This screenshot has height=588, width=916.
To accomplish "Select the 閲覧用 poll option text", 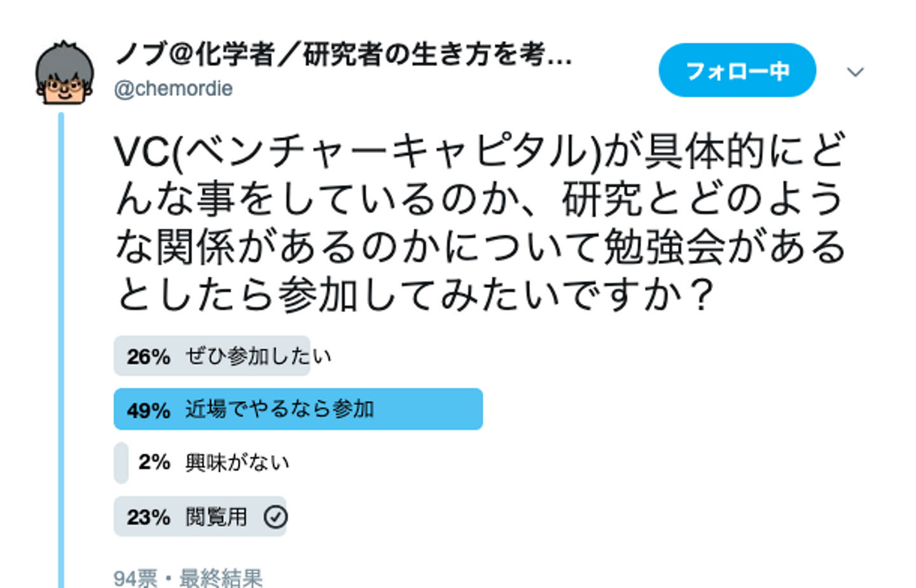I will [216, 517].
